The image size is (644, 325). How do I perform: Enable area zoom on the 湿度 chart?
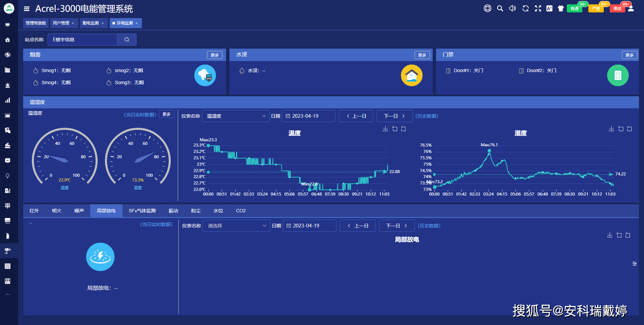point(621,129)
